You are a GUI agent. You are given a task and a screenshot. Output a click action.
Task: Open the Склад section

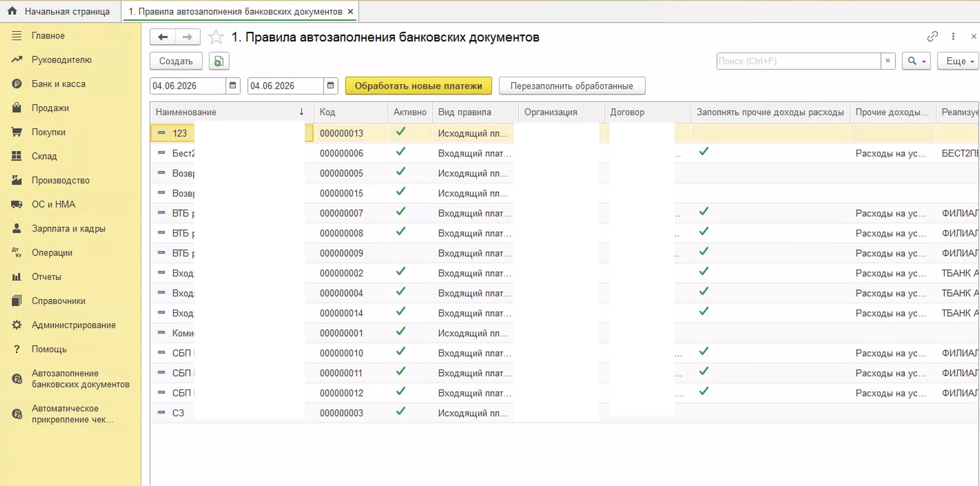pyautogui.click(x=44, y=156)
